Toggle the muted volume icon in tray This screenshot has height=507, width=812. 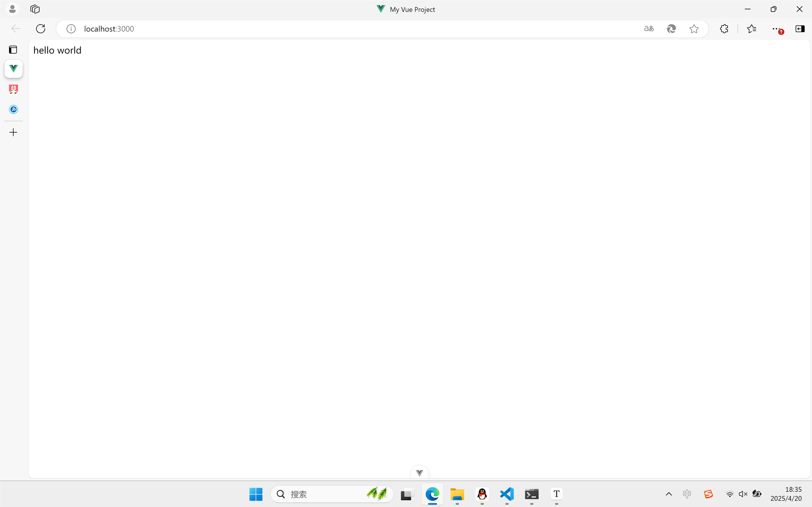[x=743, y=494]
